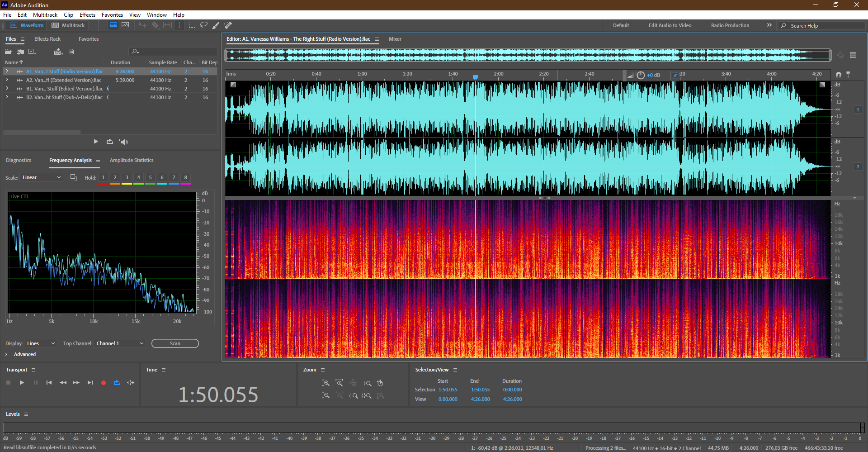Screen dimensions: 868x452
Task: Click the overview navigator settings icon
Action: pyautogui.click(x=853, y=55)
